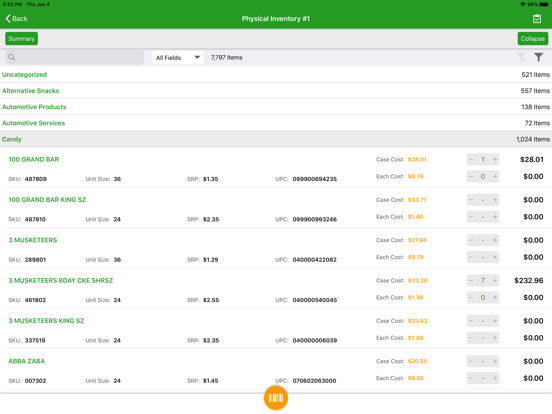Viewport: 552px width, 414px height.
Task: Decrease case count for 3 MUSKETEERS
Action: tap(471, 240)
